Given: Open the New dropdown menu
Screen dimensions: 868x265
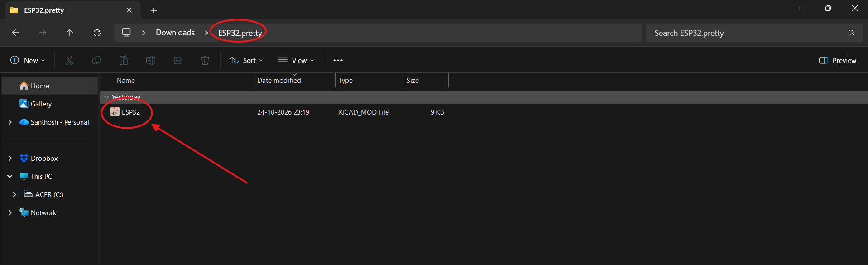Looking at the screenshot, I should [x=28, y=60].
